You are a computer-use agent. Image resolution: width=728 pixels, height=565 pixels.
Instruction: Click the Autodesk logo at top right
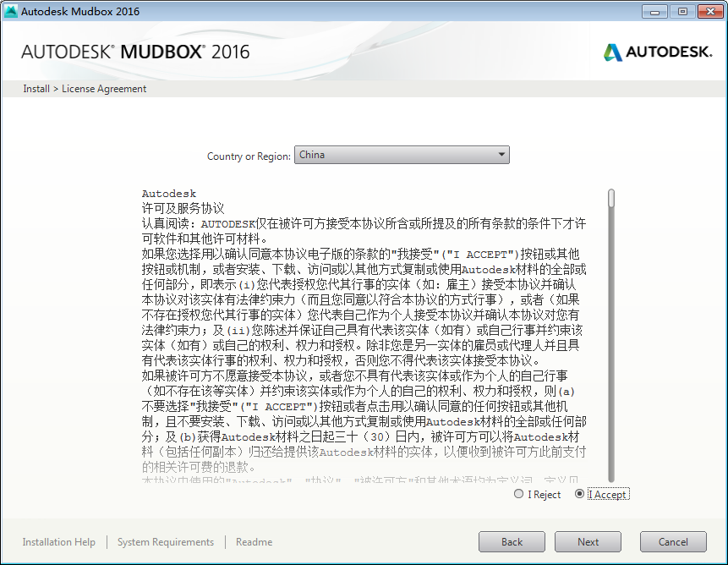click(x=658, y=52)
